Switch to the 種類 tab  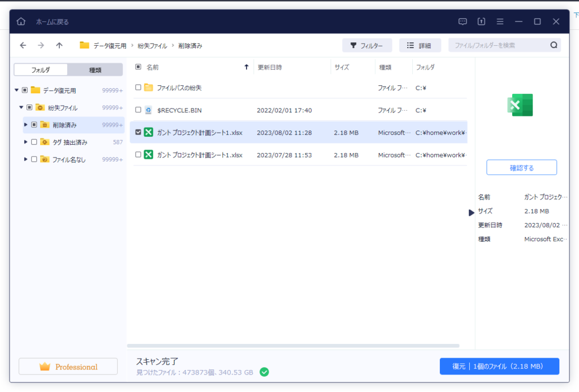(95, 70)
